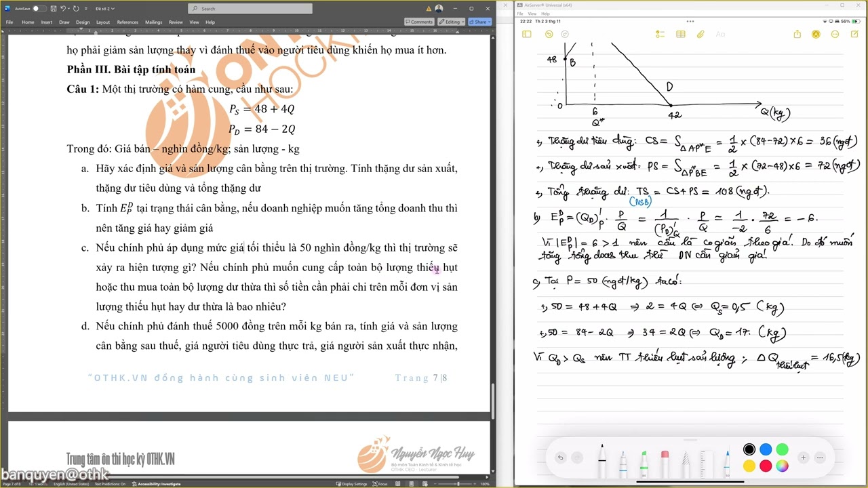Screen dimensions: 868x488
Task: Open the document name dropdown in Word
Action: (x=105, y=9)
